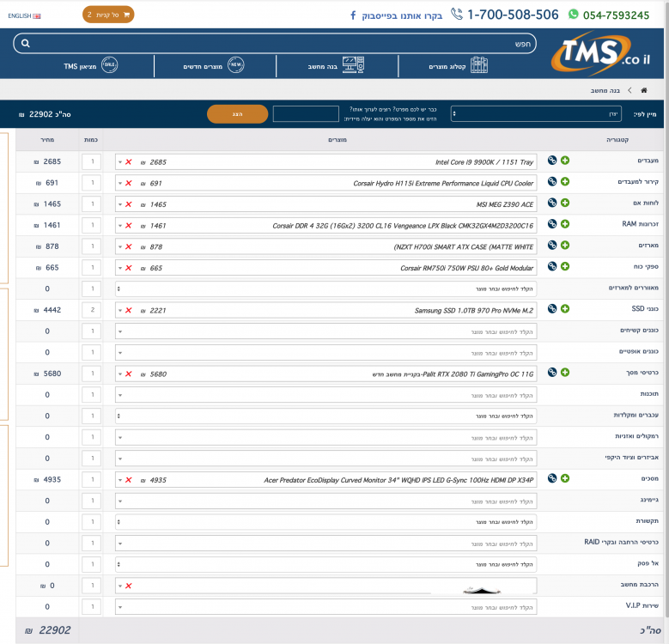Remove Intel Core i9 9900K with red X
669x644 pixels.
(129, 162)
